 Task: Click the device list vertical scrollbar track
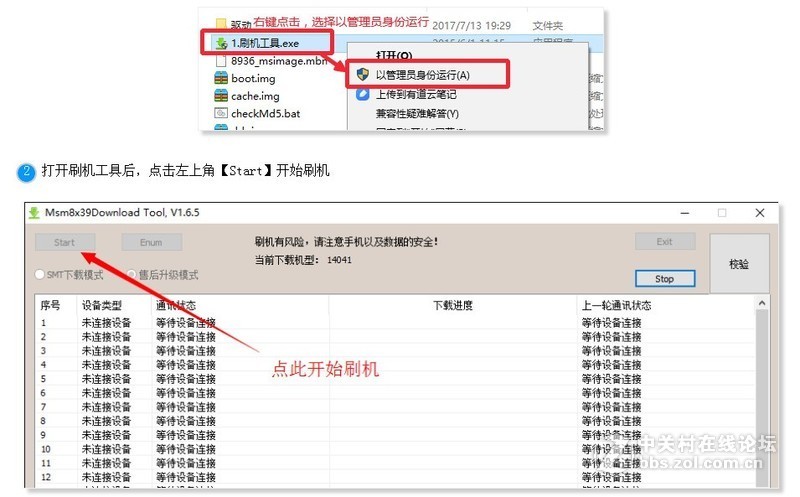coord(762,398)
